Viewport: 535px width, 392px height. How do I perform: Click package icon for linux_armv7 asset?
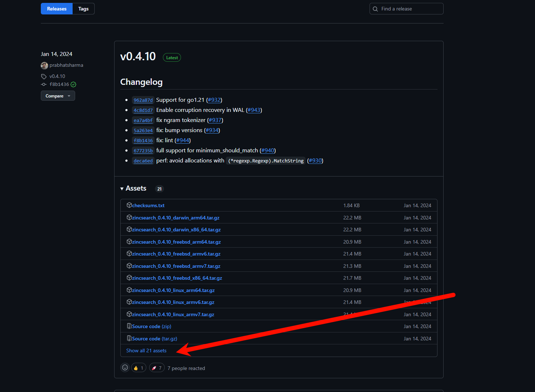129,314
